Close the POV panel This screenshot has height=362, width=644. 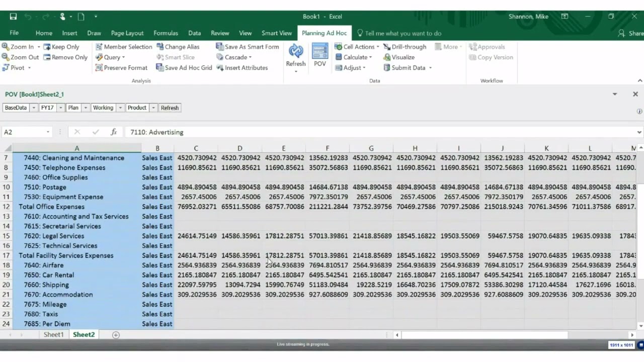click(635, 94)
